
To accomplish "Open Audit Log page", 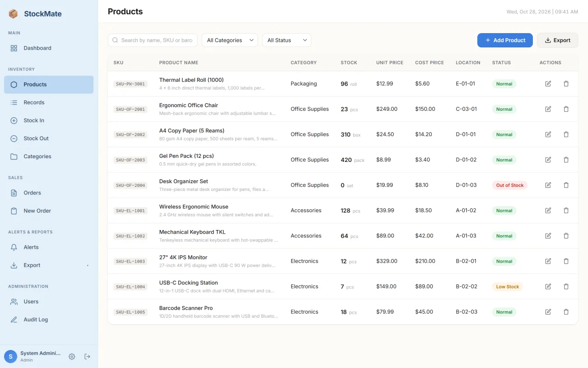I will click(49, 319).
